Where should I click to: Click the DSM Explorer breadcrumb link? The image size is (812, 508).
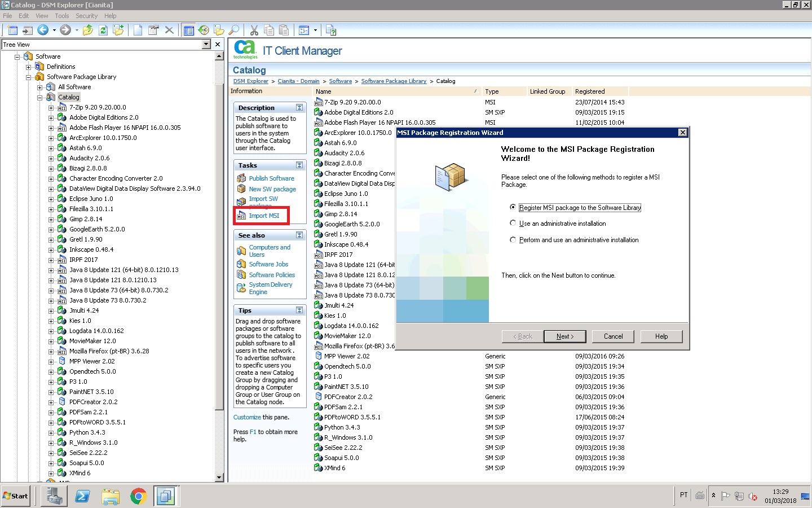tap(251, 81)
